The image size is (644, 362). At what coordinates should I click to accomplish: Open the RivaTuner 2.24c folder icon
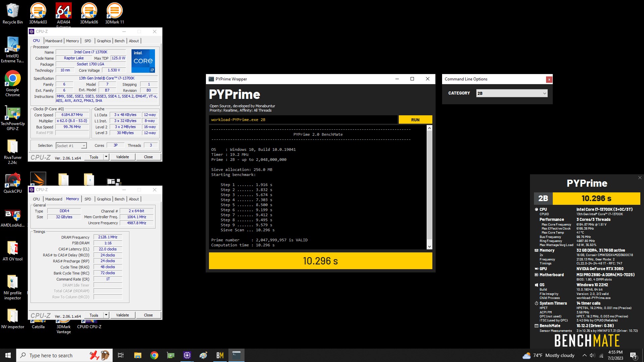click(x=12, y=152)
